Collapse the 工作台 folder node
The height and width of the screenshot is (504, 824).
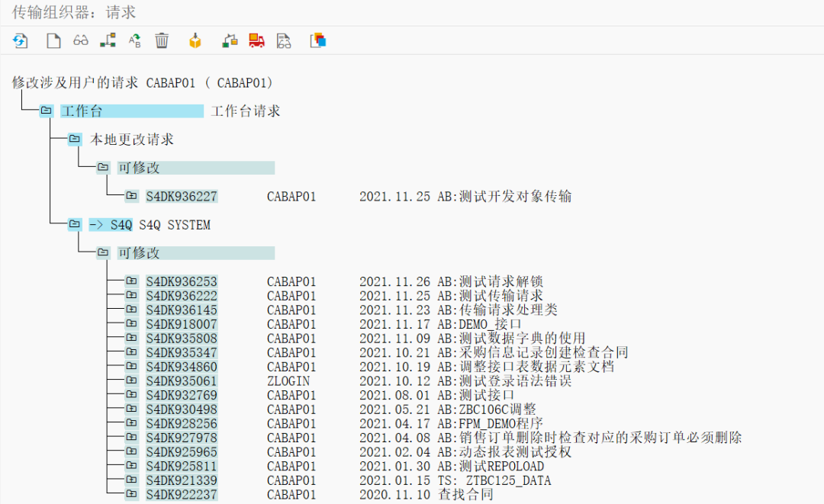coord(47,111)
